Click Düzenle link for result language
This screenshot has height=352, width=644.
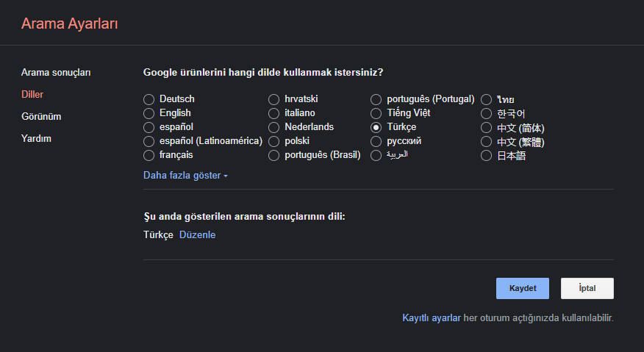coord(197,235)
